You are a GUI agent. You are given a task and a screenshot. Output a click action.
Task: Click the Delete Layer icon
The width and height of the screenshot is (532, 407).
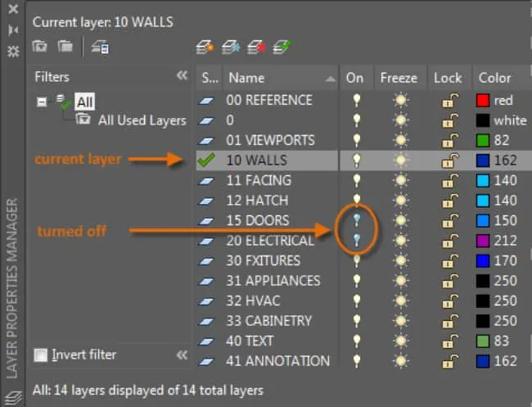click(256, 47)
